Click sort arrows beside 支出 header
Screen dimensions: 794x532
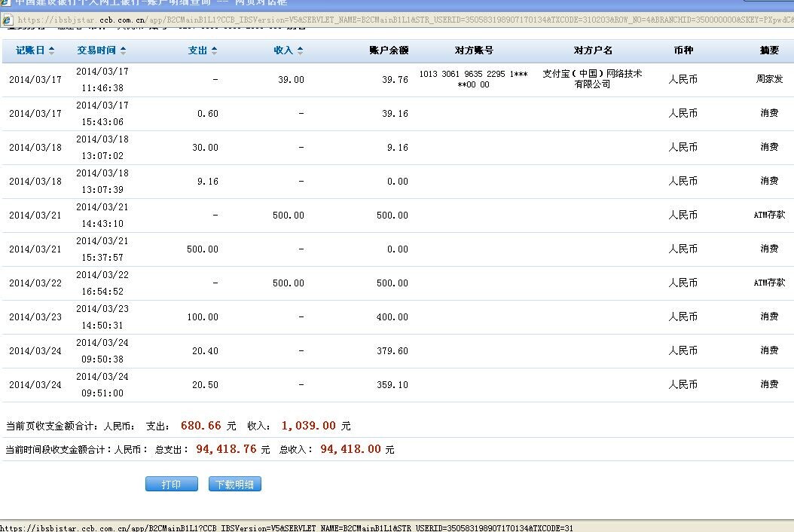[214, 50]
